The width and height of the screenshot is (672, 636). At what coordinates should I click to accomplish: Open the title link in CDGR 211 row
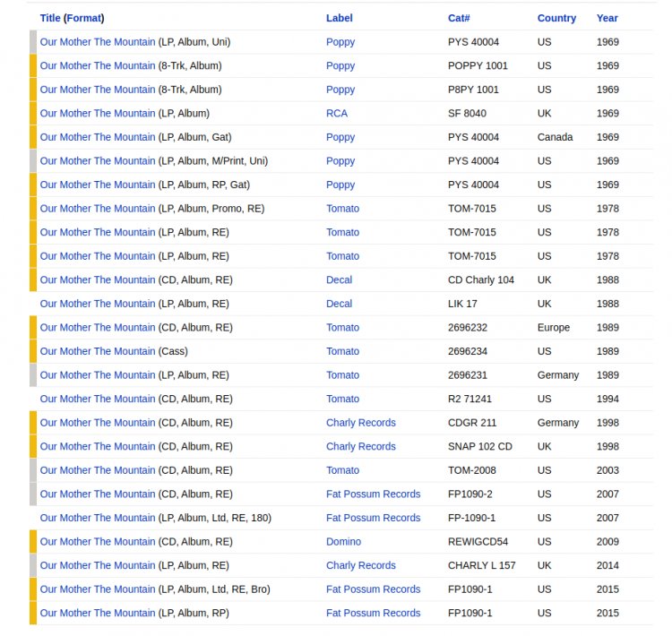pos(98,423)
